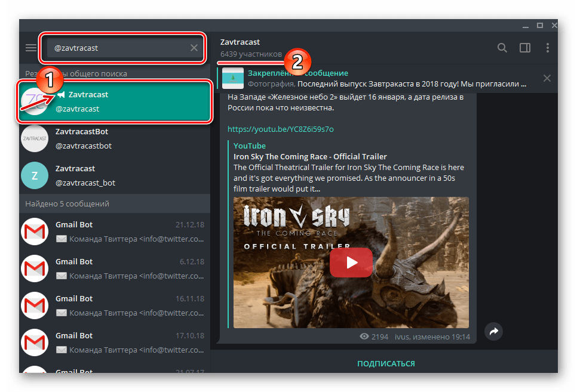This screenshot has height=392, width=577.
Task: Open search in chat magnifier icon
Action: (x=502, y=48)
